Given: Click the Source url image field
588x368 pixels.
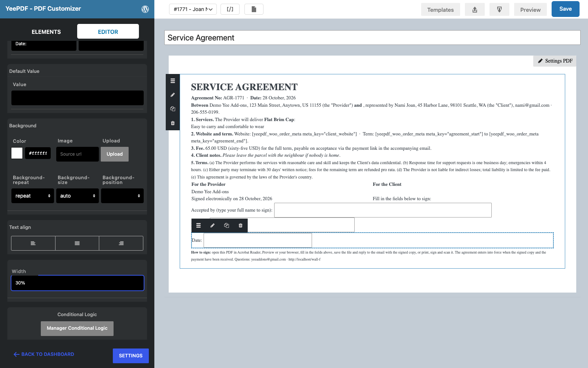Looking at the screenshot, I should [78, 154].
